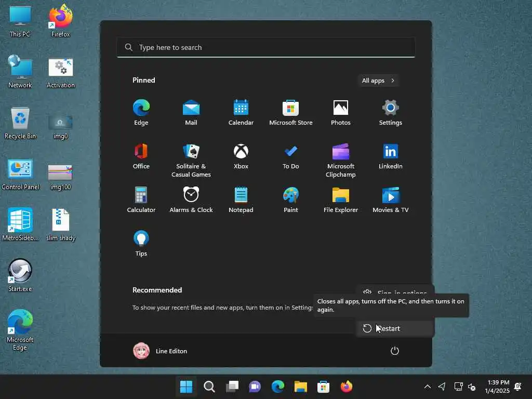Select the Control Panel desktop icon
Image resolution: width=532 pixels, height=399 pixels.
pos(20,174)
